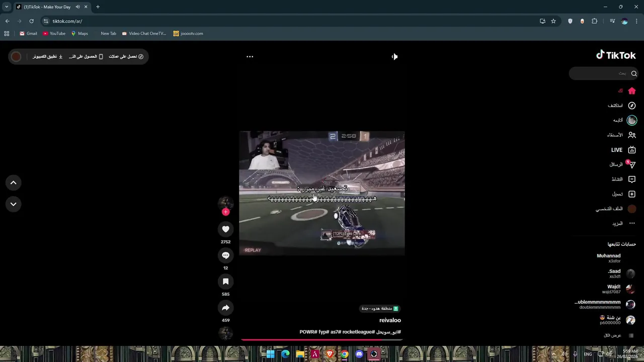Click the video progress bar
The image size is (644, 362).
(x=322, y=340)
